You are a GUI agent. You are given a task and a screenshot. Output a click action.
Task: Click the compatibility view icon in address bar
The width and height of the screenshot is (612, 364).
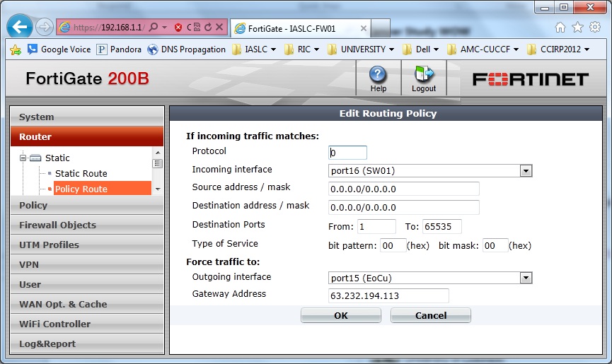[197, 27]
